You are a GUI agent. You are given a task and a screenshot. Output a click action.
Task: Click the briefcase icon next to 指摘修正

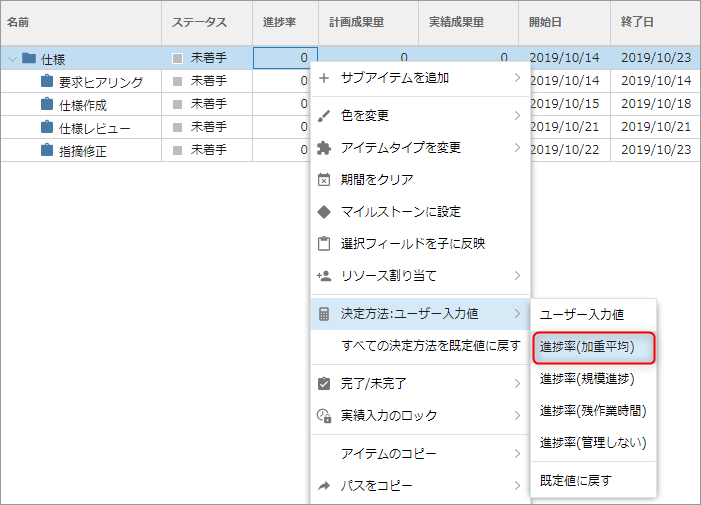point(47,150)
